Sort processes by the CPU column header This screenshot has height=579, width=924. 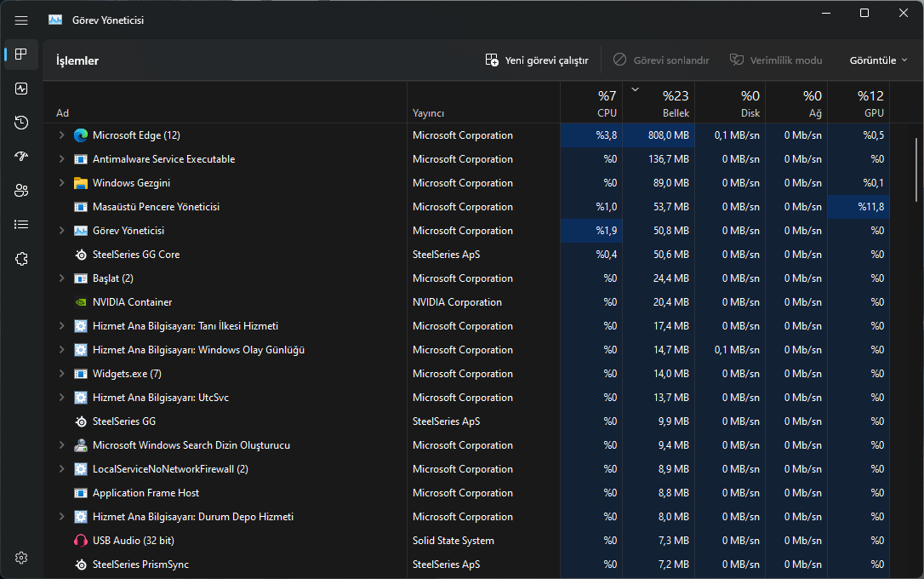pyautogui.click(x=591, y=103)
